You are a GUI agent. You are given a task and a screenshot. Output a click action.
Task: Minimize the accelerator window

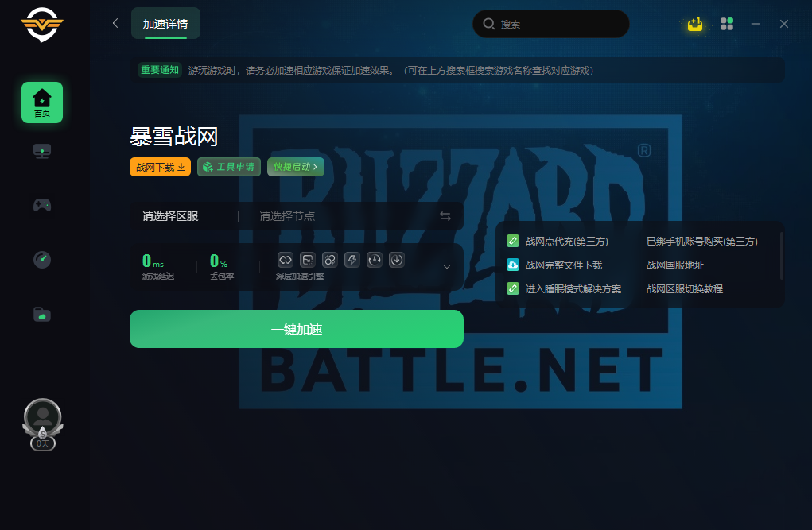coord(756,24)
